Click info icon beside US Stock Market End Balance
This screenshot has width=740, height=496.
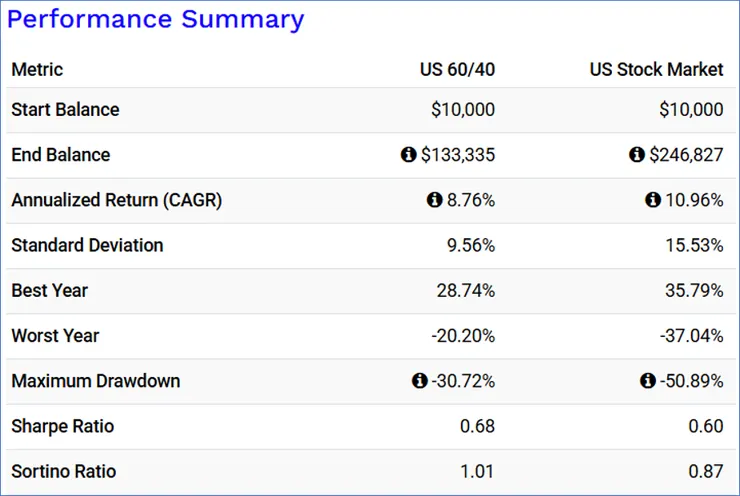[x=637, y=155]
